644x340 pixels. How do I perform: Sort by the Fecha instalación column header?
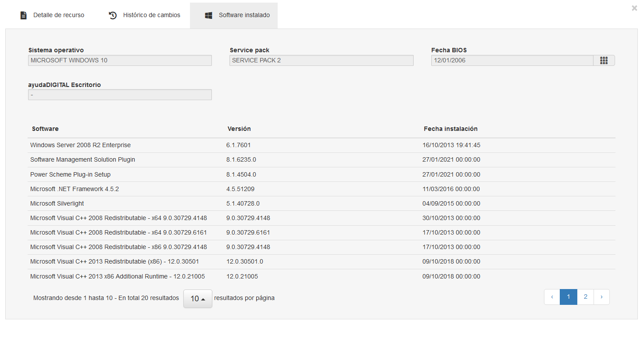451,129
